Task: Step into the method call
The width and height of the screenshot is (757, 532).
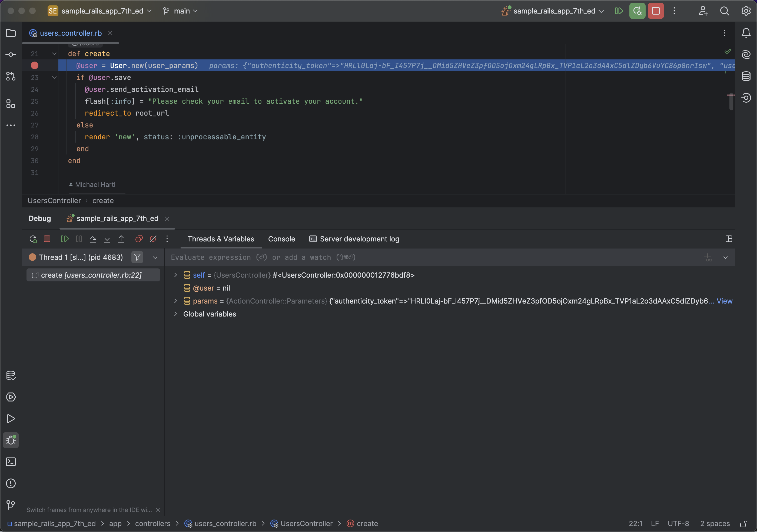Action: pos(107,239)
